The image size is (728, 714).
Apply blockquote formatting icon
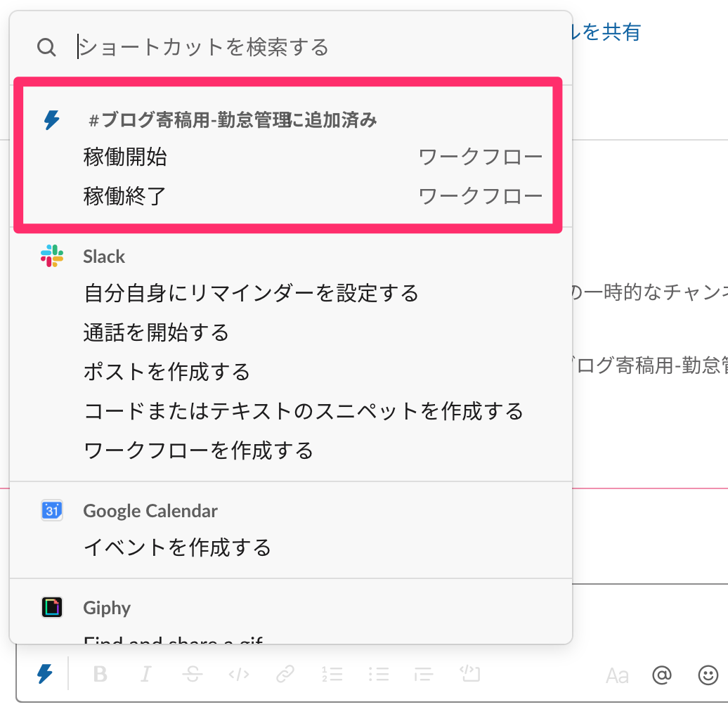pyautogui.click(x=424, y=675)
